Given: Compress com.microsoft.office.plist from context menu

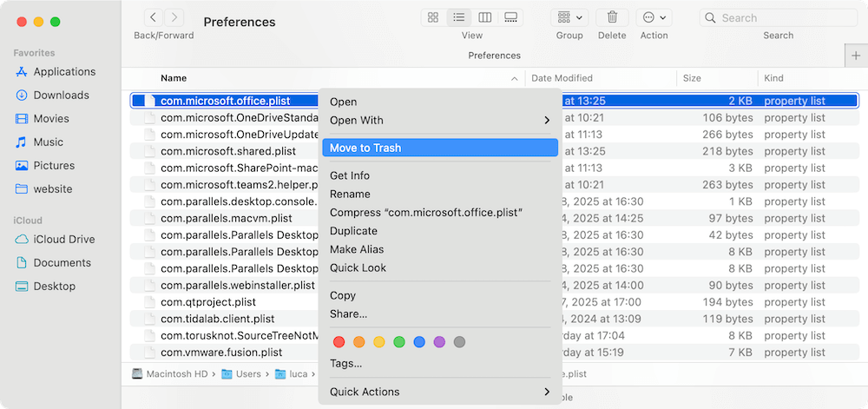Looking at the screenshot, I should click(x=440, y=213).
